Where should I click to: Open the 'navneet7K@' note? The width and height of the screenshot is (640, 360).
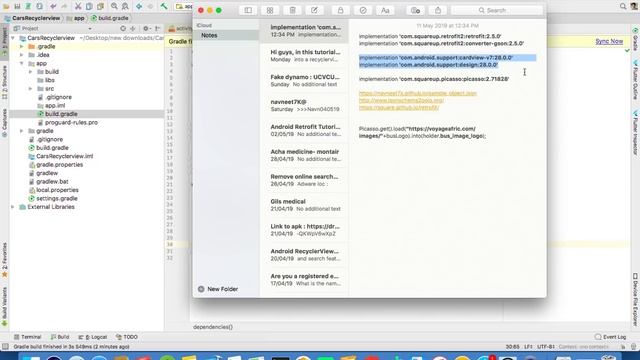coord(304,105)
